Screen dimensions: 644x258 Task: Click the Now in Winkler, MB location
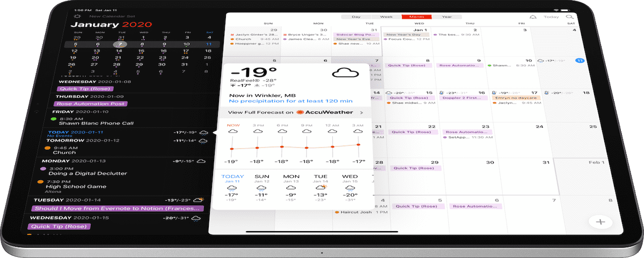[x=261, y=95]
